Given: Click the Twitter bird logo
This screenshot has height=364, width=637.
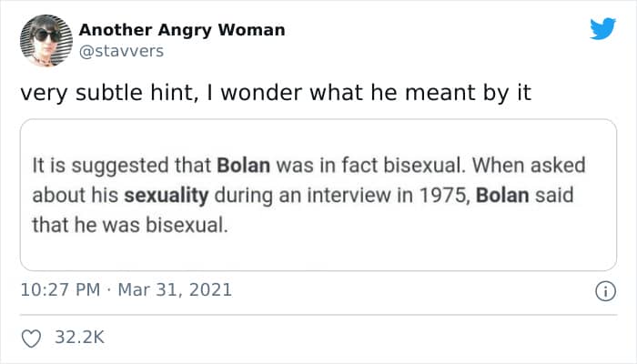Looking at the screenshot, I should (x=602, y=29).
